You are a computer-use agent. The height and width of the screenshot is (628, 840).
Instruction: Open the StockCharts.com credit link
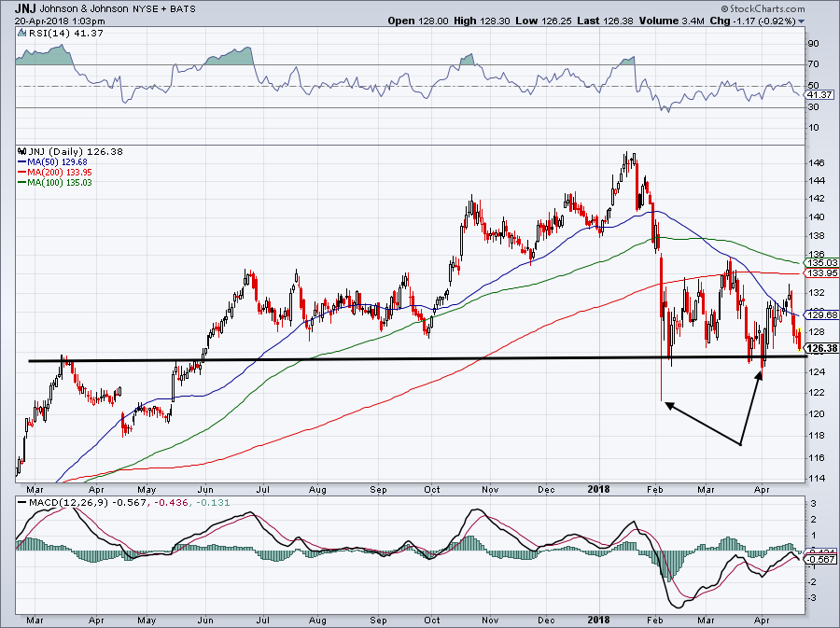[x=763, y=8]
